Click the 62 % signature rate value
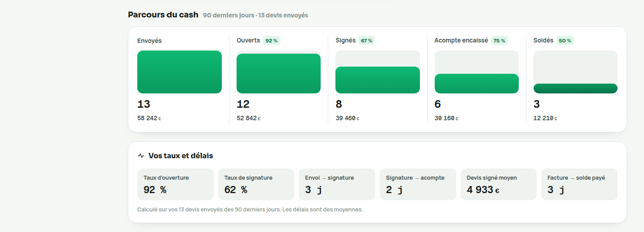644x232 pixels. 236,190
